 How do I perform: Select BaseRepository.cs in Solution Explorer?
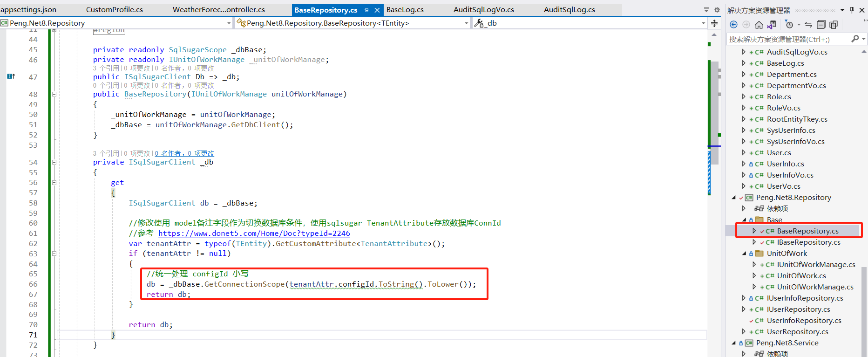click(x=807, y=231)
